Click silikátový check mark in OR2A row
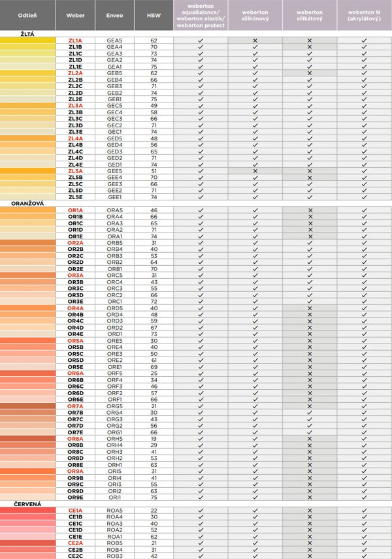This screenshot has width=392, height=559. click(x=310, y=243)
